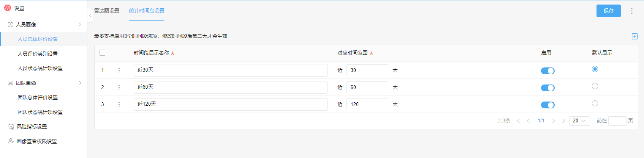
Task: Open the vertical three-dot more options menu
Action: point(632,11)
